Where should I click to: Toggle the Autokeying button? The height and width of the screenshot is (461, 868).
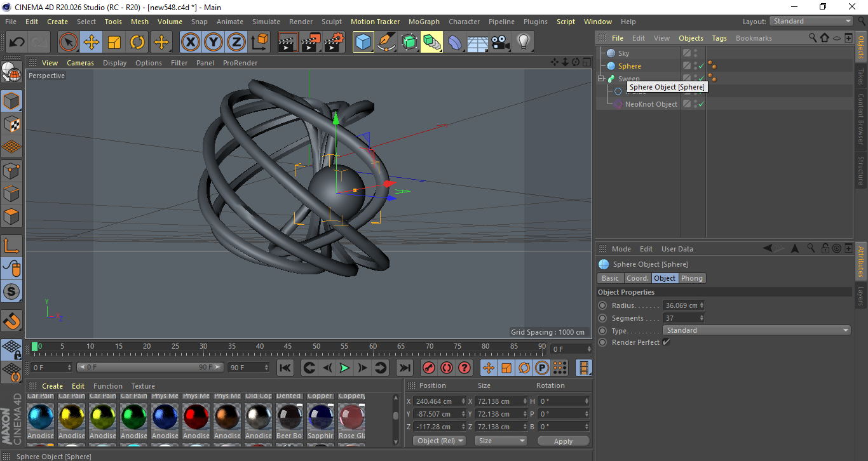coord(446,368)
